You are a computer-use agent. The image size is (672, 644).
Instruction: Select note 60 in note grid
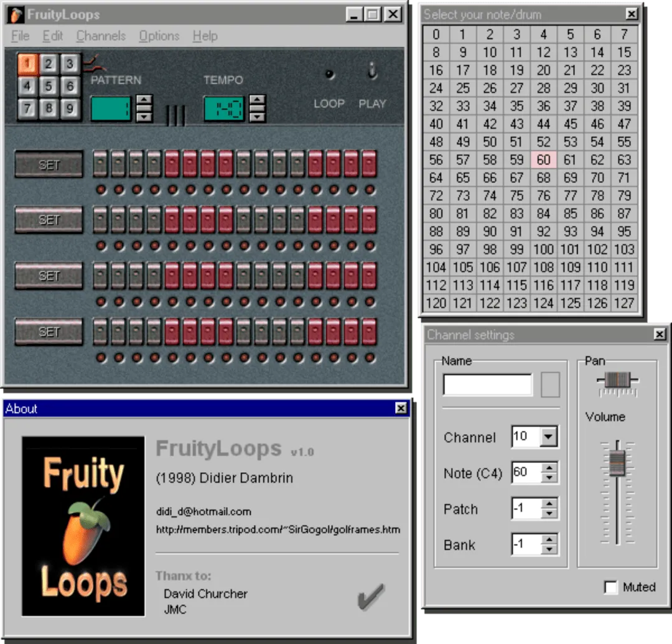pos(543,160)
